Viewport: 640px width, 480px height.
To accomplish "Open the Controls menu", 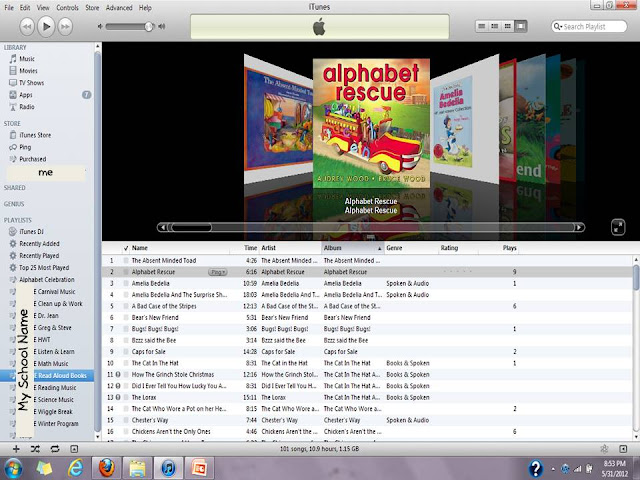I will coord(67,8).
